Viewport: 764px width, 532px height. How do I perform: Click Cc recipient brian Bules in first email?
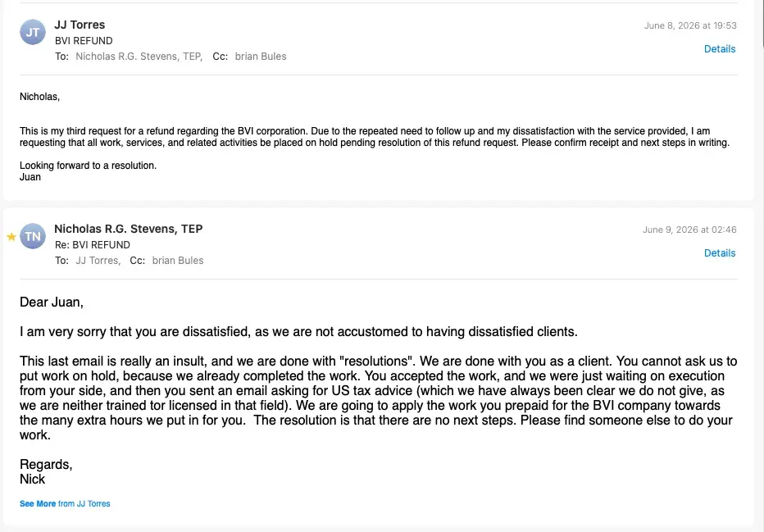tap(261, 57)
